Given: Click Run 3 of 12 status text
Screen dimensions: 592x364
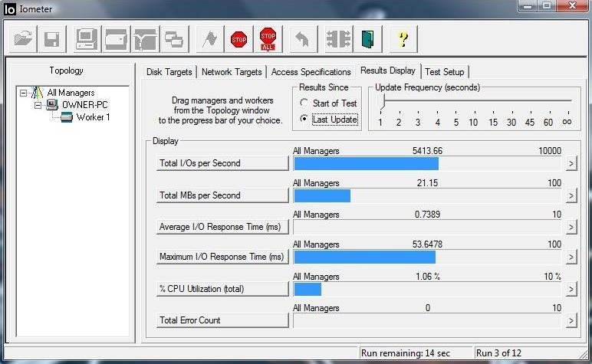Looking at the screenshot, I should [x=498, y=353].
